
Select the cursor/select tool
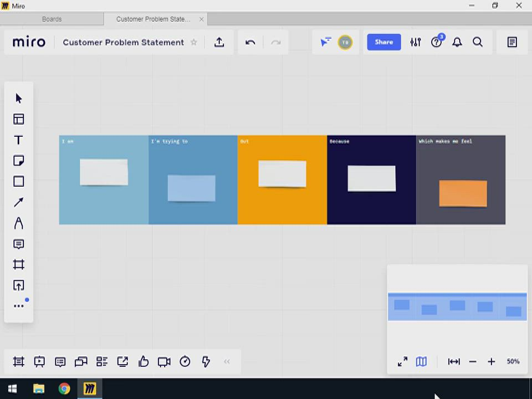19,99
